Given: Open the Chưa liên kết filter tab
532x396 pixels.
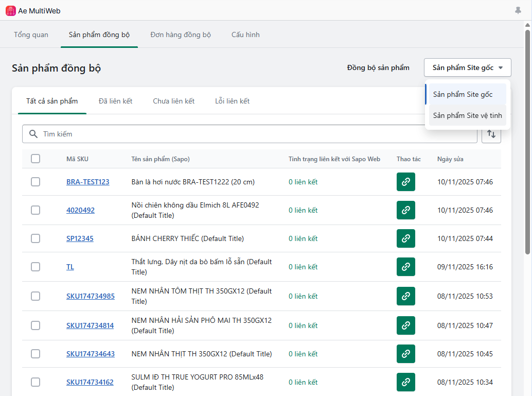Looking at the screenshot, I should (x=173, y=101).
